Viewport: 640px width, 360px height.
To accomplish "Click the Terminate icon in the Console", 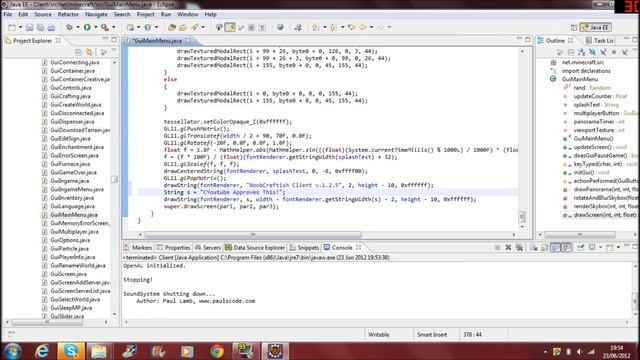I will point(497,247).
